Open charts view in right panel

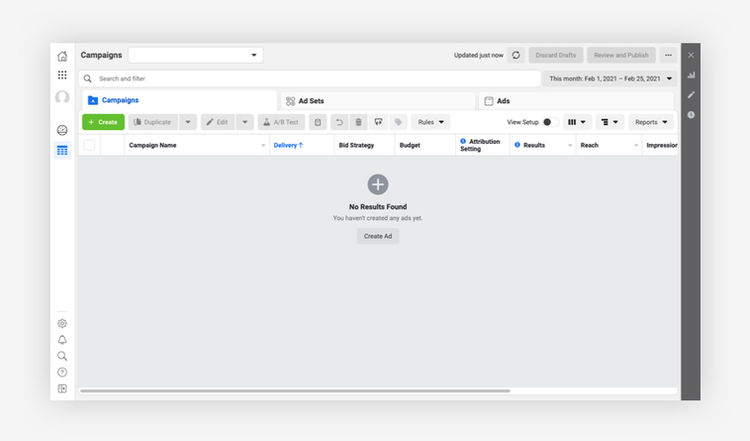click(691, 75)
